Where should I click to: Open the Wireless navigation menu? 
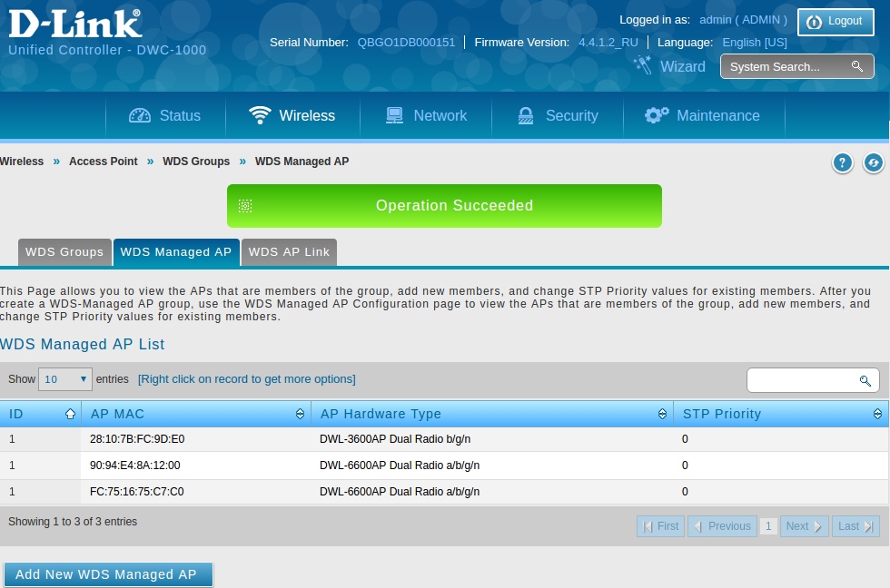pyautogui.click(x=292, y=116)
